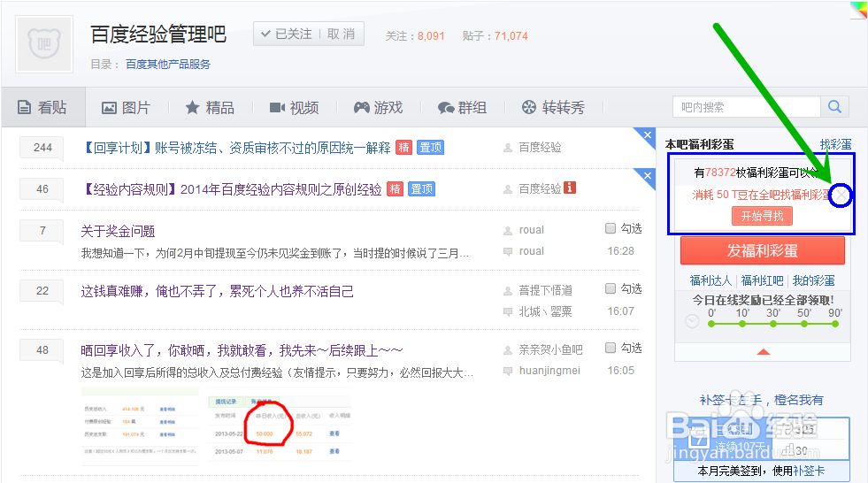Image resolution: width=868 pixels, height=483 pixels.
Task: Open the thumbnail with the red-circled income
Action: tap(280, 427)
